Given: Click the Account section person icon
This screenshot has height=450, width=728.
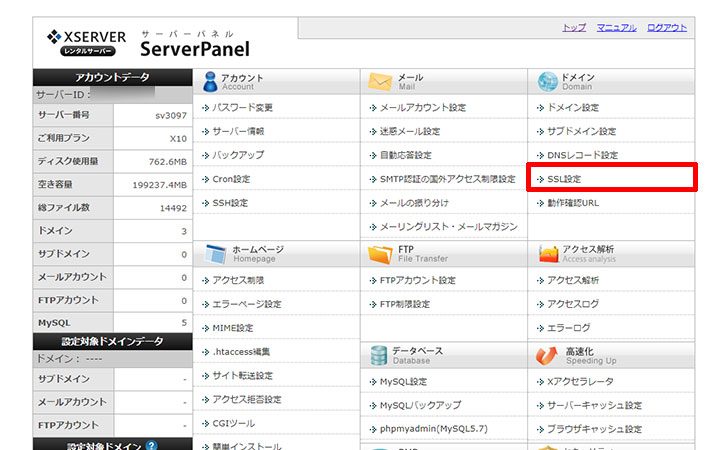Looking at the screenshot, I should click(210, 81).
